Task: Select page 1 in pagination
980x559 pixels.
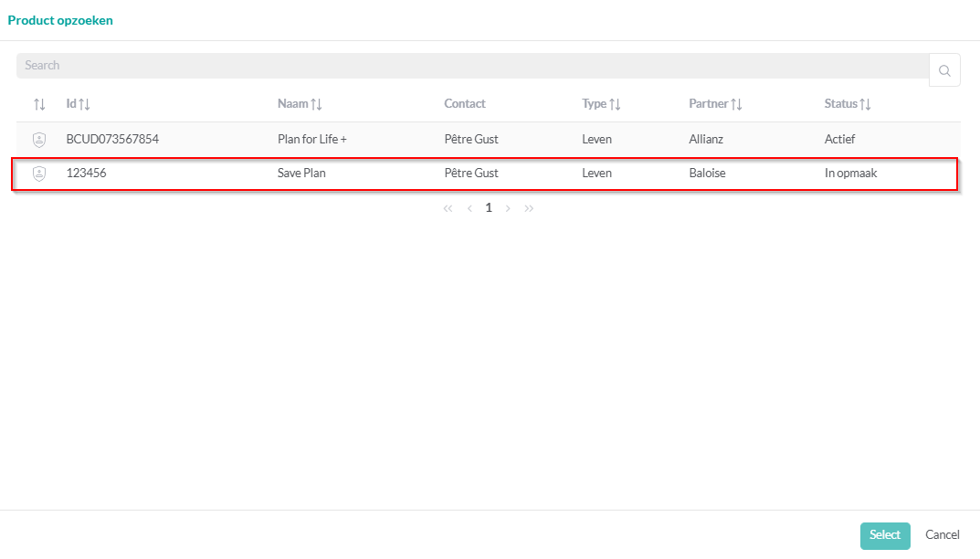Action: [489, 208]
